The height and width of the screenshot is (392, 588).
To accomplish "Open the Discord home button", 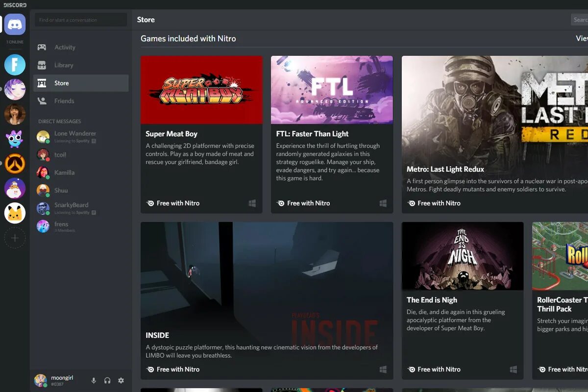I will tap(15, 24).
